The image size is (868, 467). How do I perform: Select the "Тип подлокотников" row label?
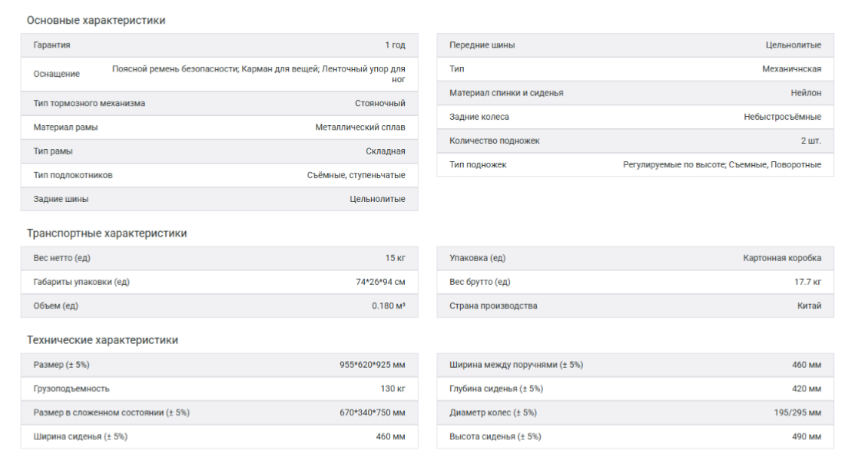[x=73, y=175]
